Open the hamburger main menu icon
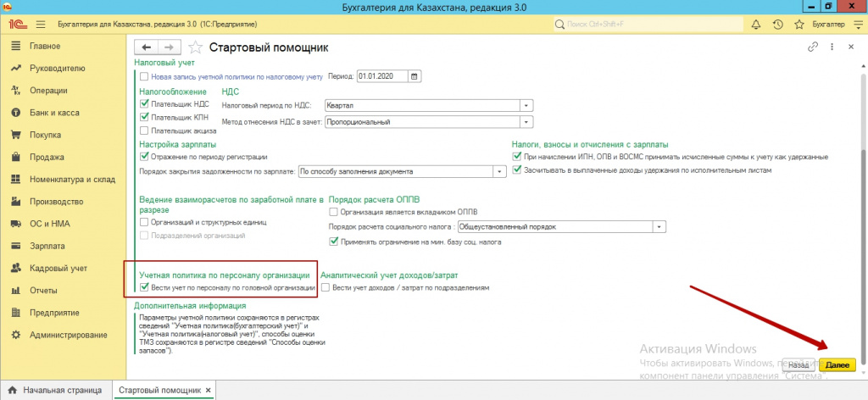Screen dimensions: 868x400 (x=41, y=25)
